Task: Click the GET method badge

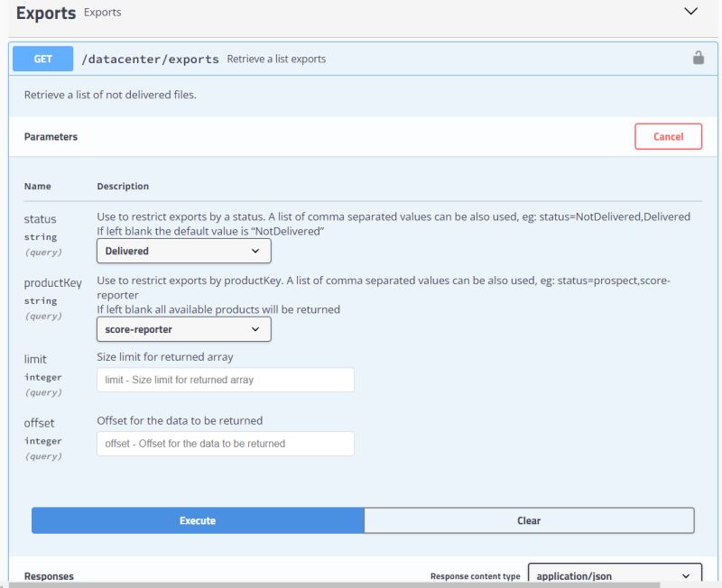Action: 43,58
